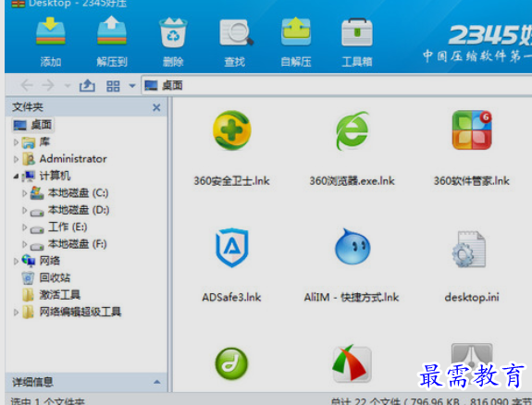The width and height of the screenshot is (532, 405).
Task: Click the 删除 (Delete) recycle bin icon
Action: pos(173,32)
